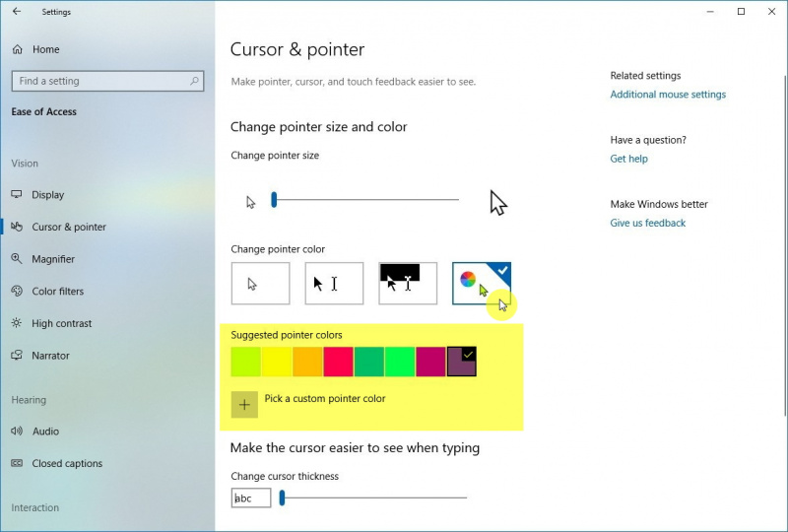
Task: Open Narrator settings
Action: tap(51, 356)
